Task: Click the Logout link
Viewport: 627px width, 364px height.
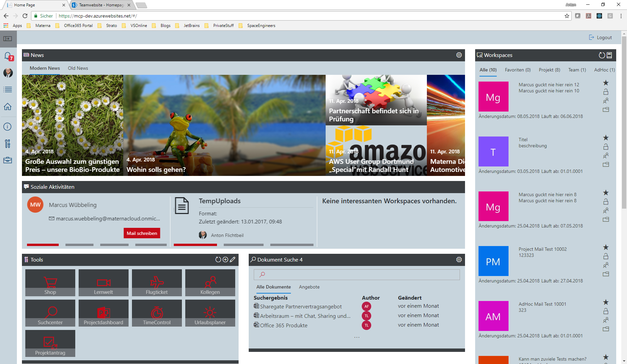Action: pos(601,37)
